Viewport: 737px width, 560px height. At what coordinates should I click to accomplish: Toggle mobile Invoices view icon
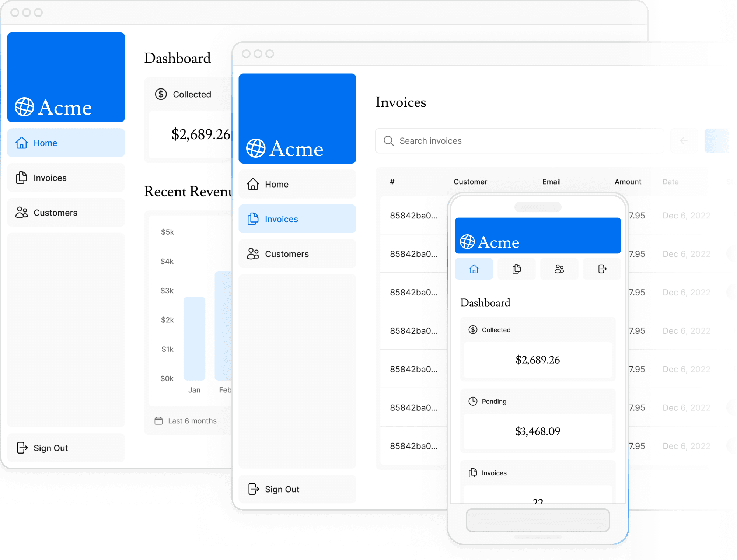pos(516,269)
